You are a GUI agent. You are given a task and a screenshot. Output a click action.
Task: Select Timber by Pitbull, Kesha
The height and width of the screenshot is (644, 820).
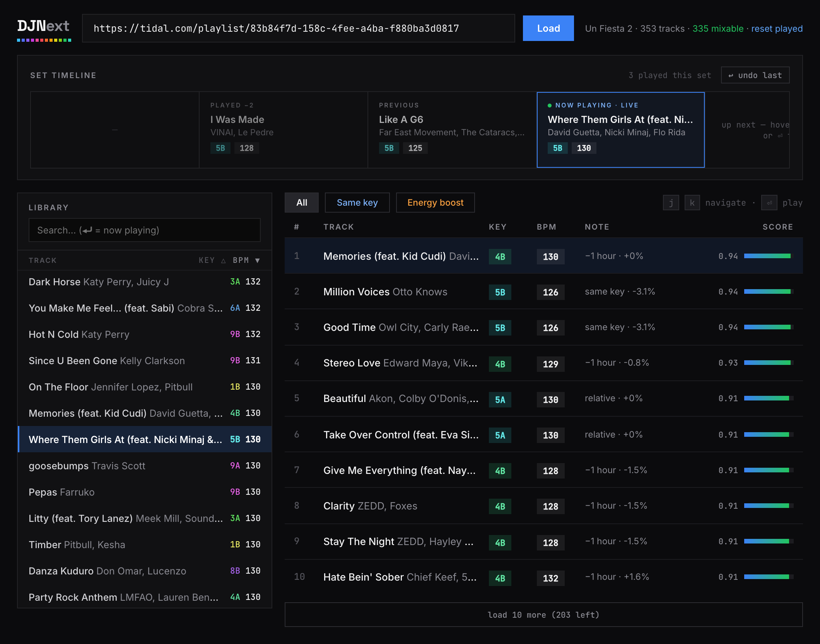[x=145, y=545]
